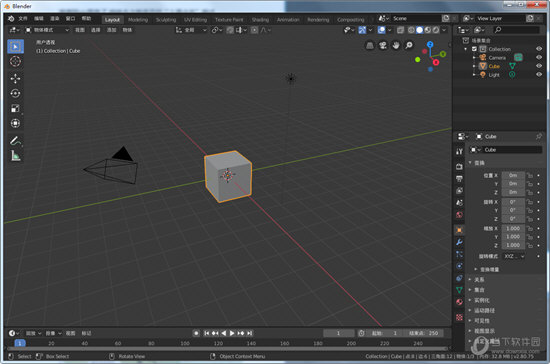Switch to the Shading workspace tab
This screenshot has height=364, width=550.
pyautogui.click(x=260, y=20)
